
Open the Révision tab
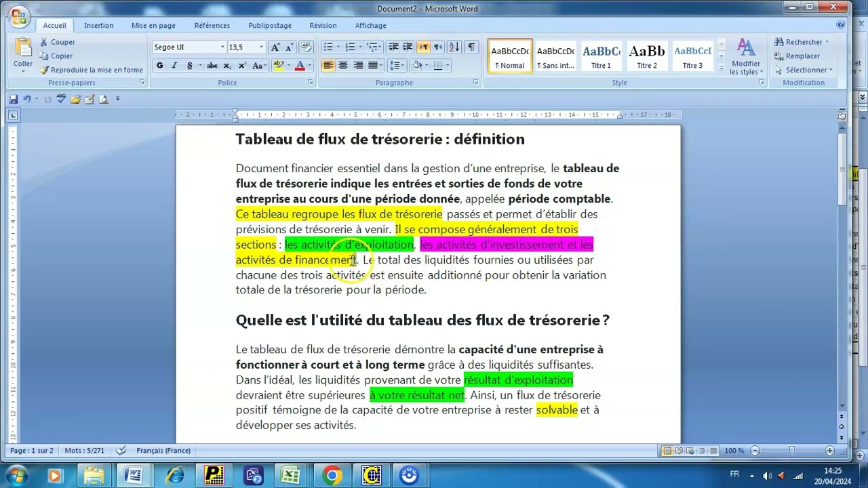[323, 25]
